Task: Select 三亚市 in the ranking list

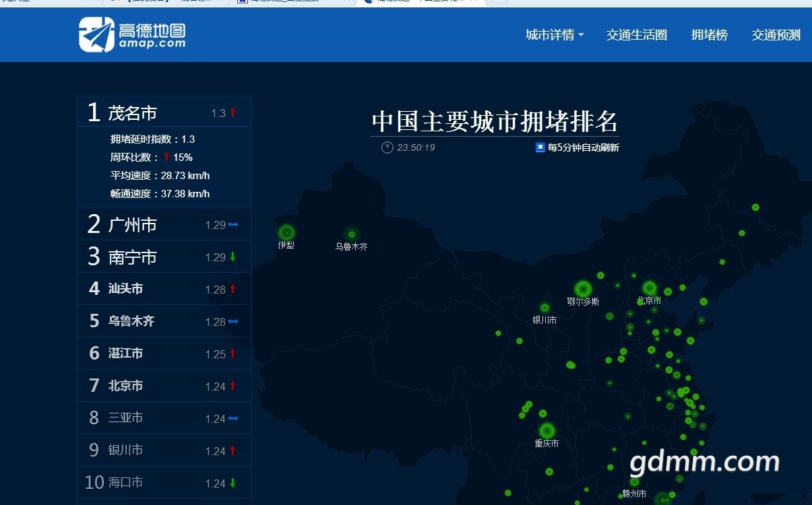Action: (164, 418)
